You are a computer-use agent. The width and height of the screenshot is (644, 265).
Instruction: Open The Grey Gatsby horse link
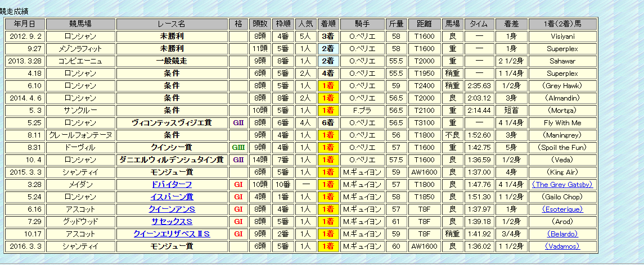562,185
